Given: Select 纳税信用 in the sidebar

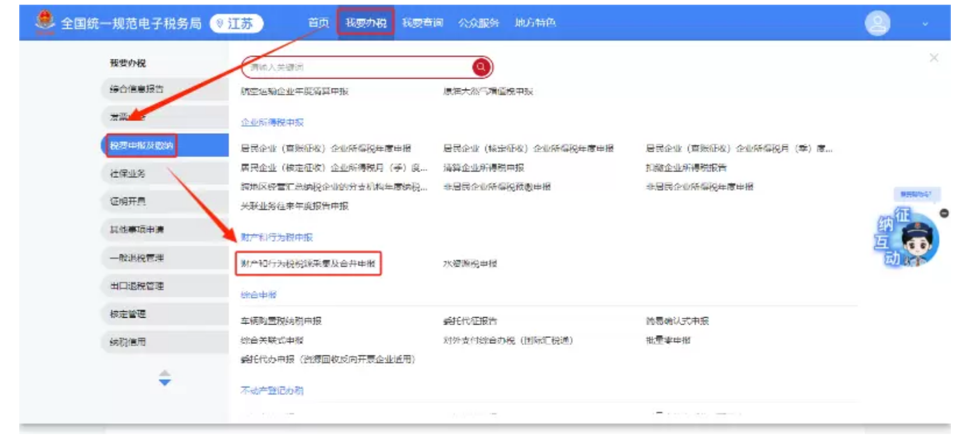Looking at the screenshot, I should pos(165,342).
